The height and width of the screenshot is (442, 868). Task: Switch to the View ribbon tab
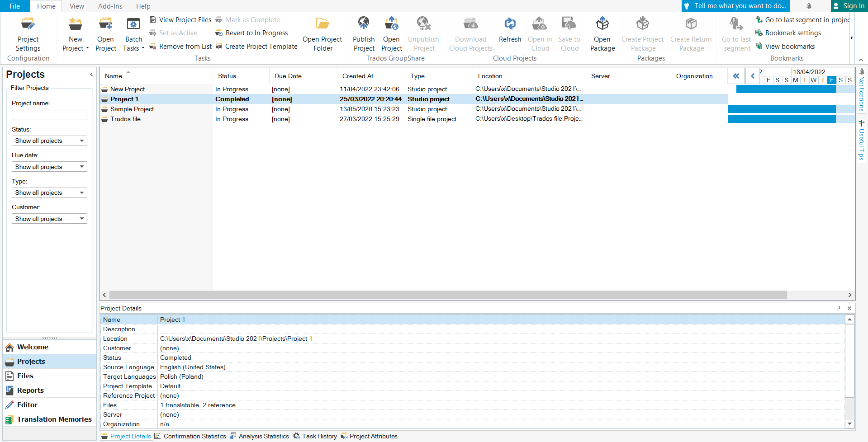pyautogui.click(x=76, y=6)
